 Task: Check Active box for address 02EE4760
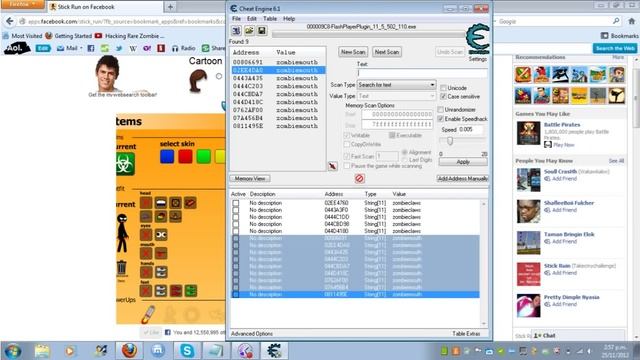click(236, 203)
